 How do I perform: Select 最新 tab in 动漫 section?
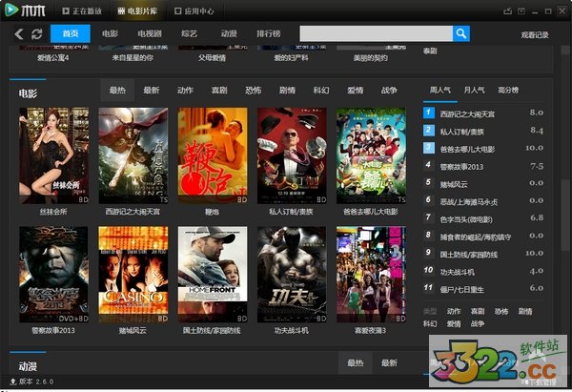point(389,362)
